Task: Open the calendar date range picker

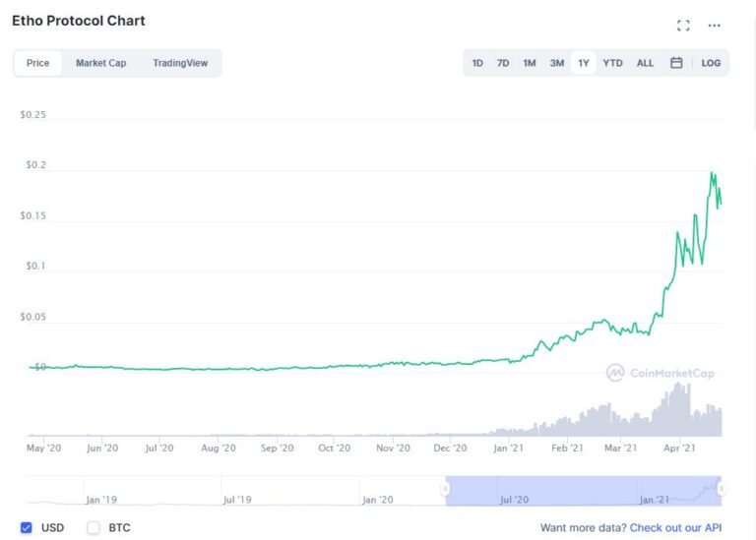Action: (x=676, y=63)
